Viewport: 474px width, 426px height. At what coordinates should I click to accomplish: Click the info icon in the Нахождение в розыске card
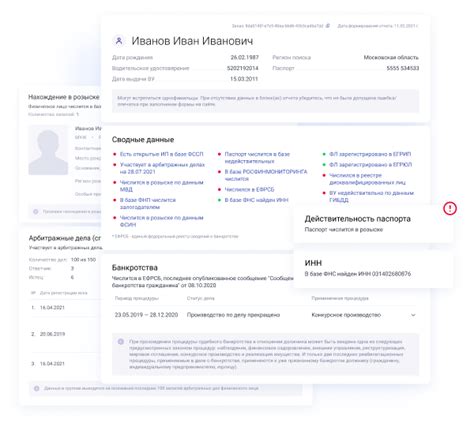(x=36, y=212)
